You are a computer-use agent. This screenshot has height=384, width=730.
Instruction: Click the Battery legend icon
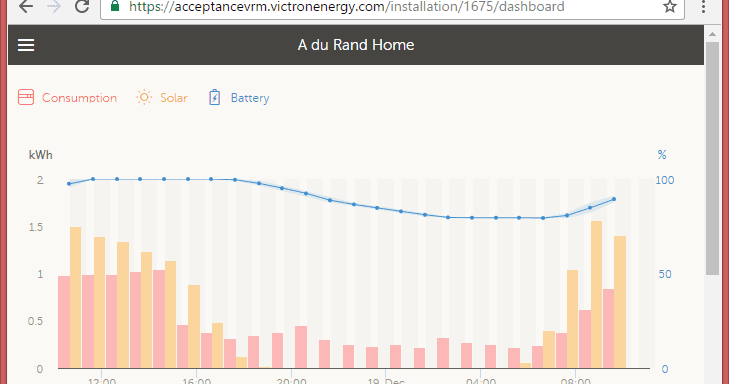tap(214, 97)
